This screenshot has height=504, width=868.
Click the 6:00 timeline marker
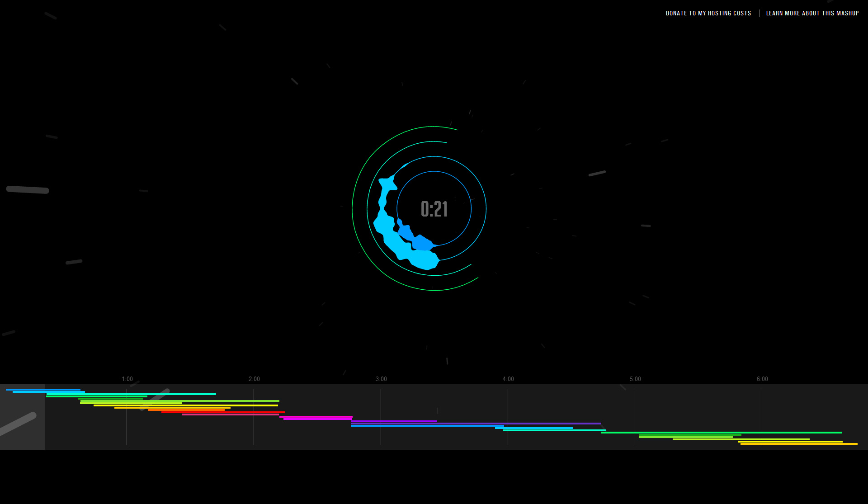762,379
